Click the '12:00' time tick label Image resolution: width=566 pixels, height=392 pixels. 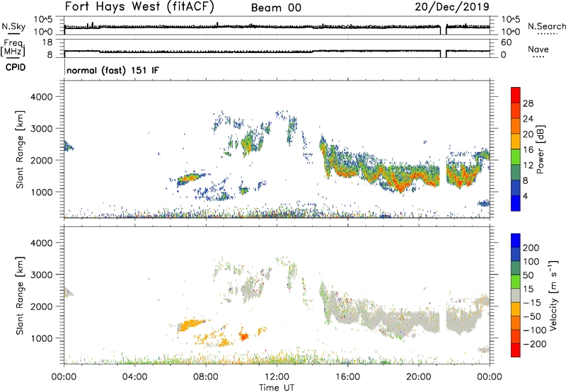(277, 377)
